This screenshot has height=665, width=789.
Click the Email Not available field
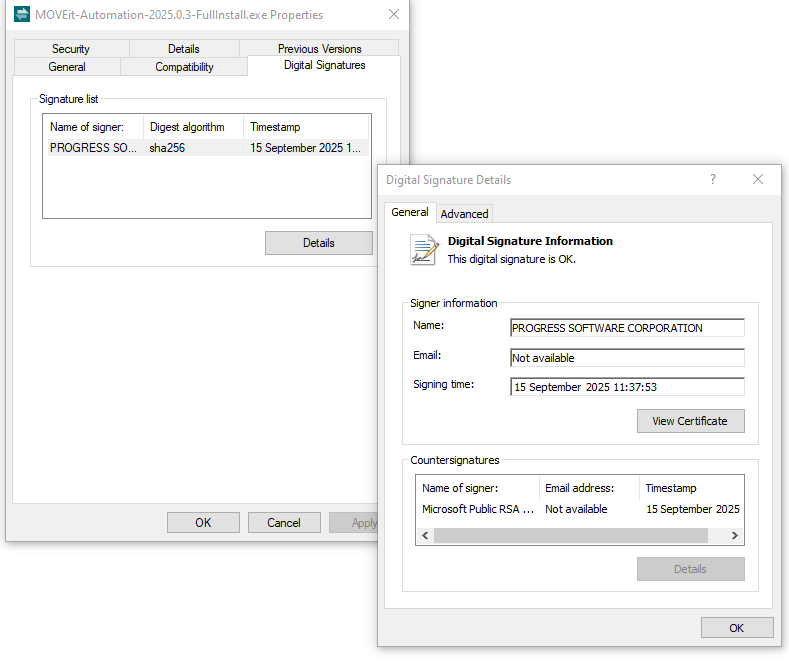pos(627,358)
